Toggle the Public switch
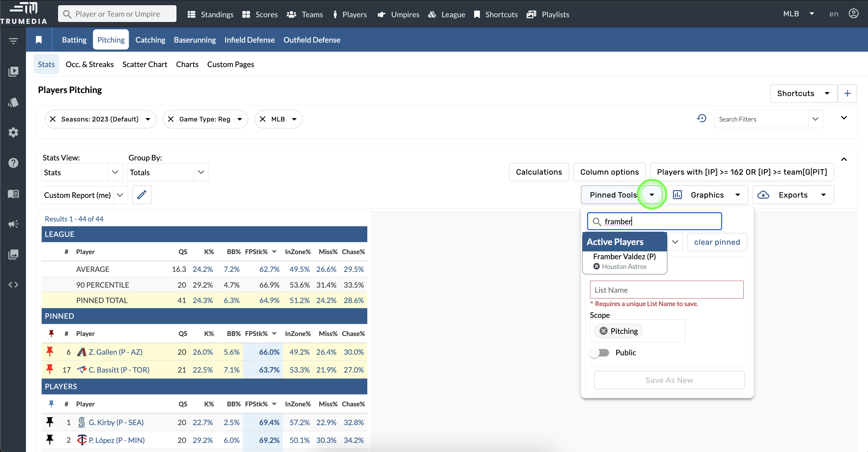Image resolution: width=868 pixels, height=452 pixels. (599, 353)
